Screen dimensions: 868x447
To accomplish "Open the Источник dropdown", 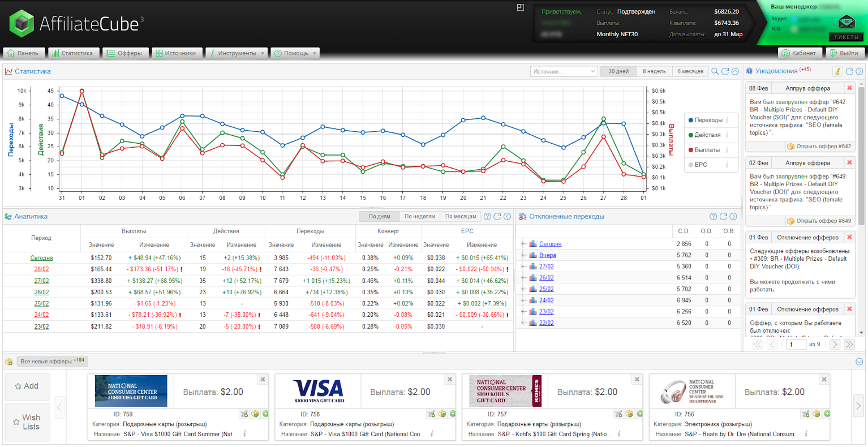I will click(564, 71).
